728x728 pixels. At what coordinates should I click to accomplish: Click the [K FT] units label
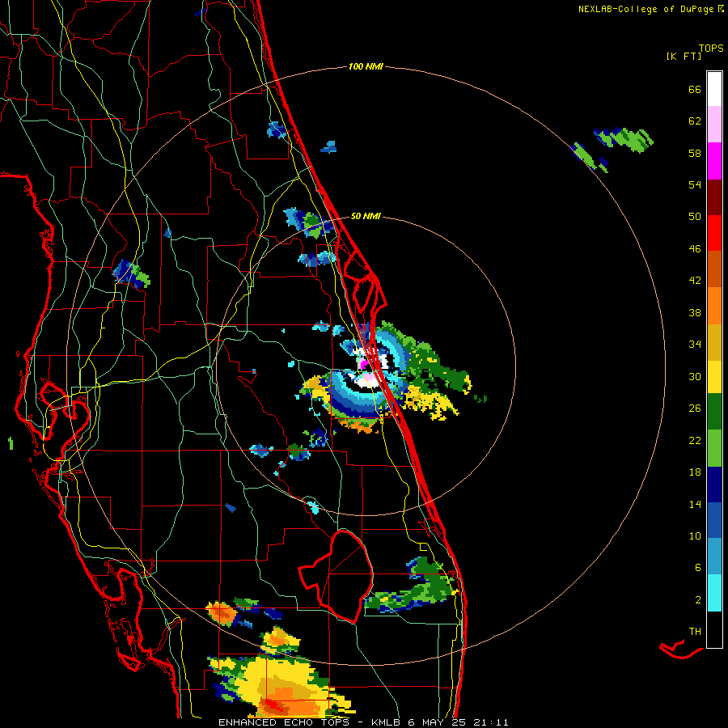[x=684, y=56]
